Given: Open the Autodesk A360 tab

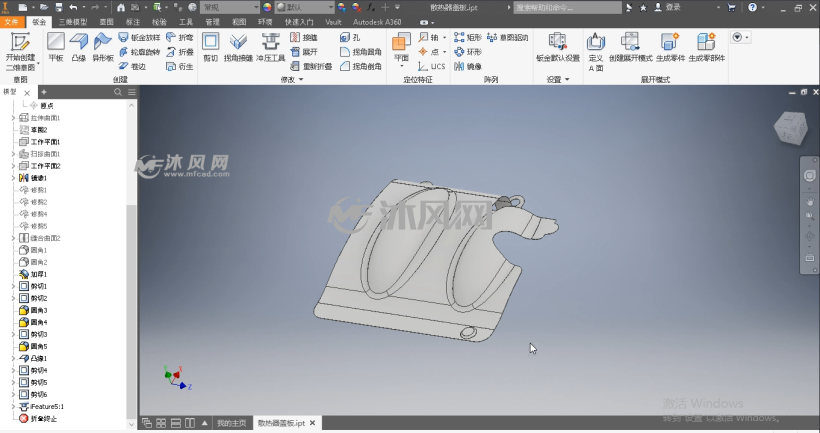Looking at the screenshot, I should point(377,22).
